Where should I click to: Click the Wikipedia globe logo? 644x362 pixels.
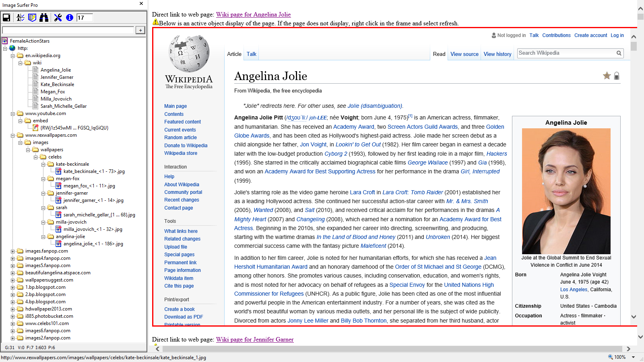(x=189, y=53)
